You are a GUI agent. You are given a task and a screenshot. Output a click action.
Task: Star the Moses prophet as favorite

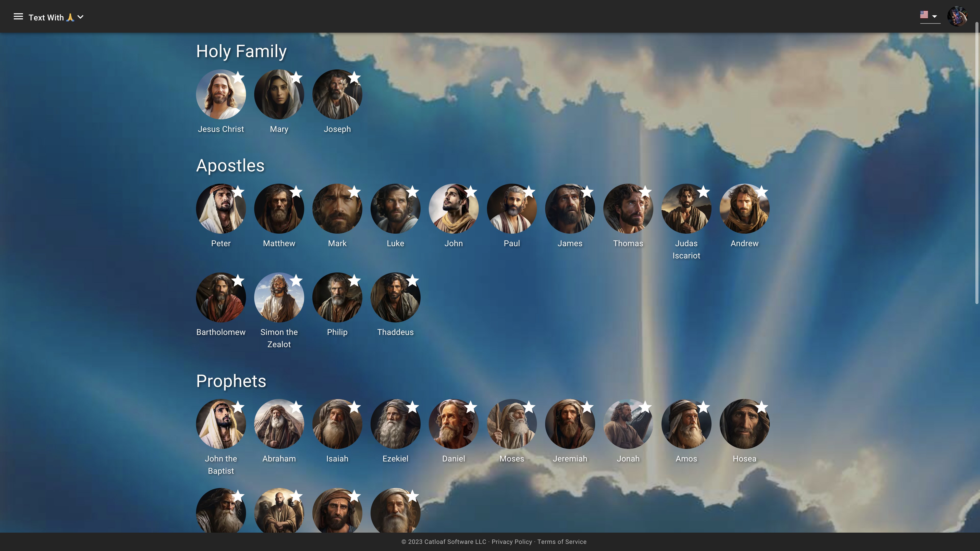click(529, 407)
